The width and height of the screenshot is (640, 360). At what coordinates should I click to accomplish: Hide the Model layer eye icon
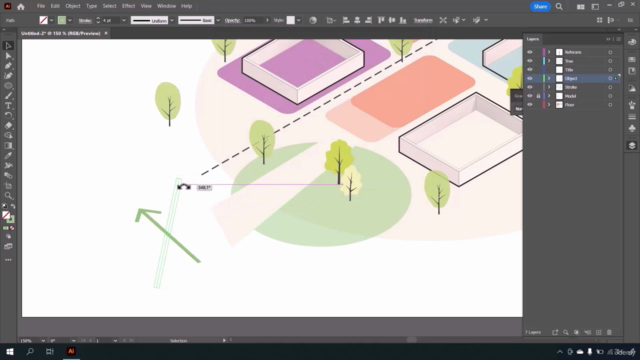(530, 96)
